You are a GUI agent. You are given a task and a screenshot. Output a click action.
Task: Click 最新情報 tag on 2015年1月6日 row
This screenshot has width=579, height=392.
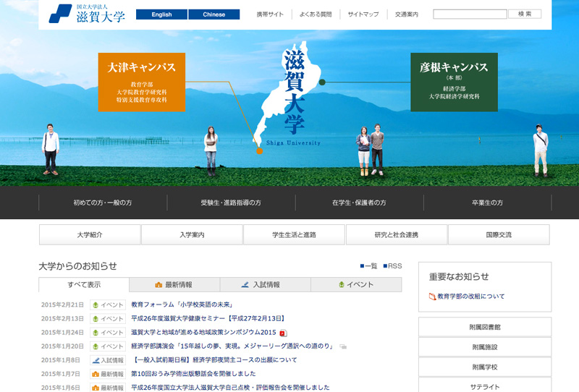coord(108,388)
